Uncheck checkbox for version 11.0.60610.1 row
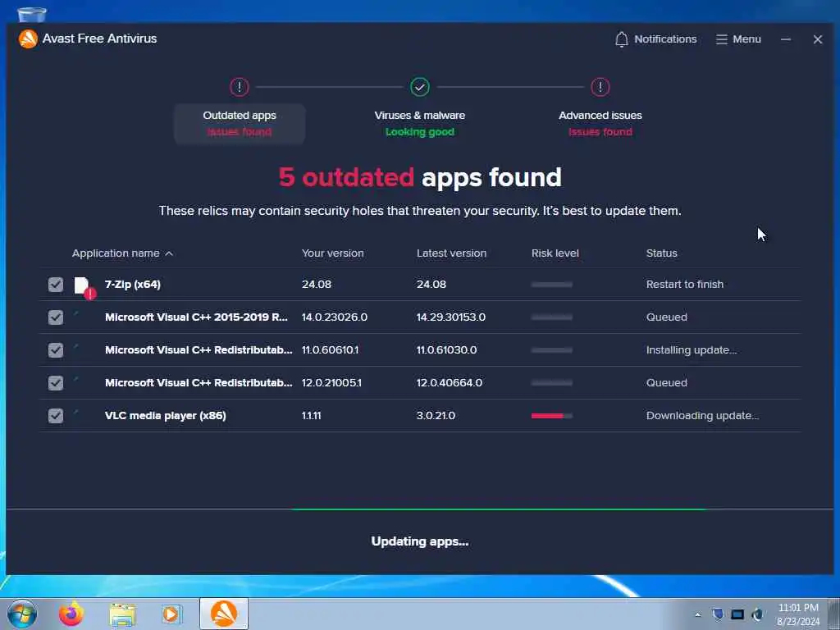The image size is (840, 630). point(56,349)
